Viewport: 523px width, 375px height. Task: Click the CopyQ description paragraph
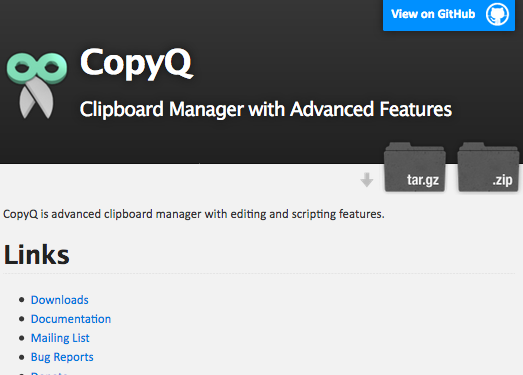pyautogui.click(x=194, y=214)
